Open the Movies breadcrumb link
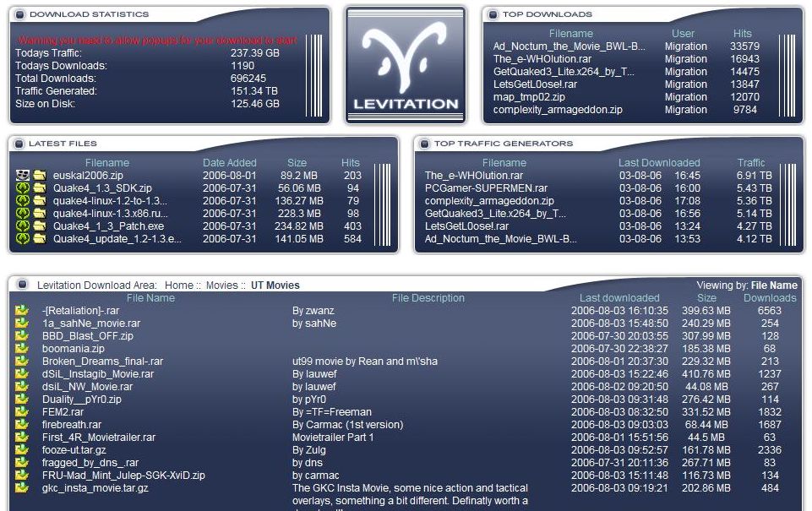This screenshot has width=812, height=511. tap(221, 285)
